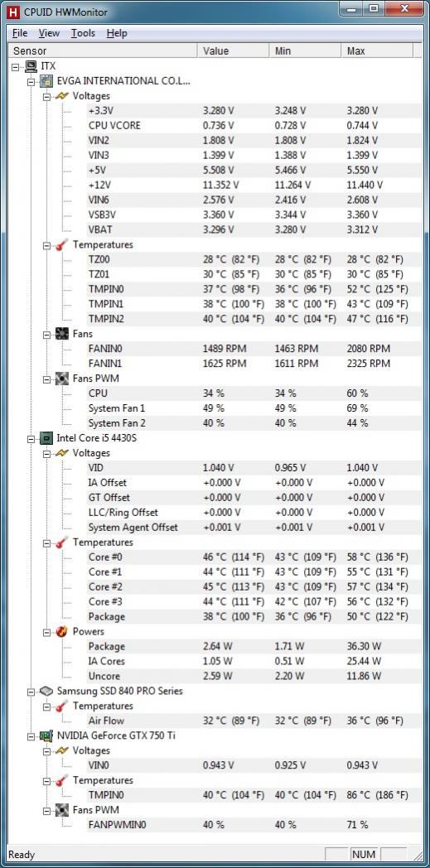Click the ITX computer icon
Image resolution: width=430 pixels, height=868 pixels.
31,66
